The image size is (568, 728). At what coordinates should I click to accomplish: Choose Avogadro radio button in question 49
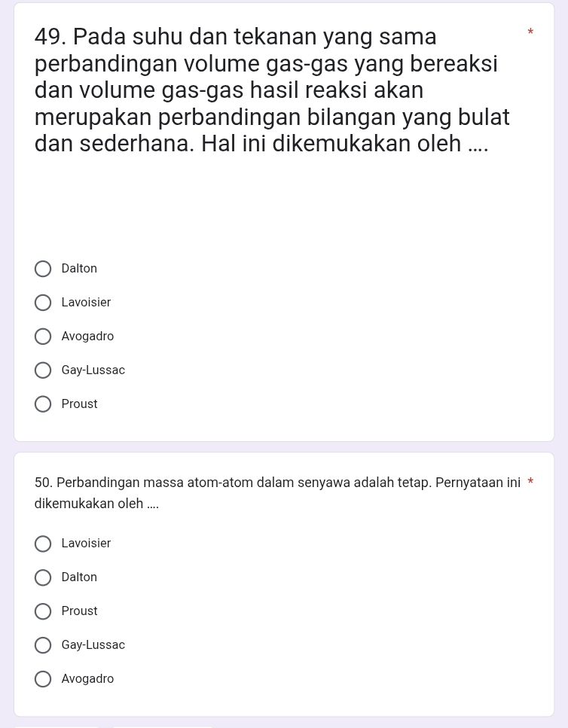pyautogui.click(x=44, y=337)
